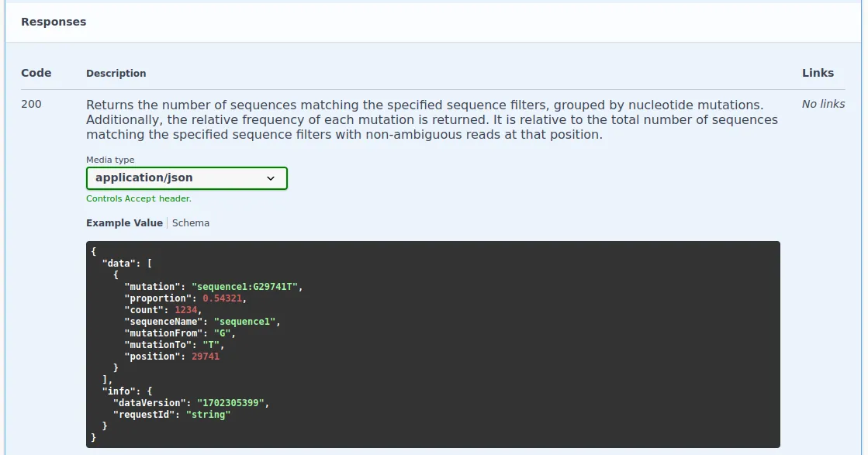Click the Links column header
This screenshot has height=455, width=868.
coord(818,73)
